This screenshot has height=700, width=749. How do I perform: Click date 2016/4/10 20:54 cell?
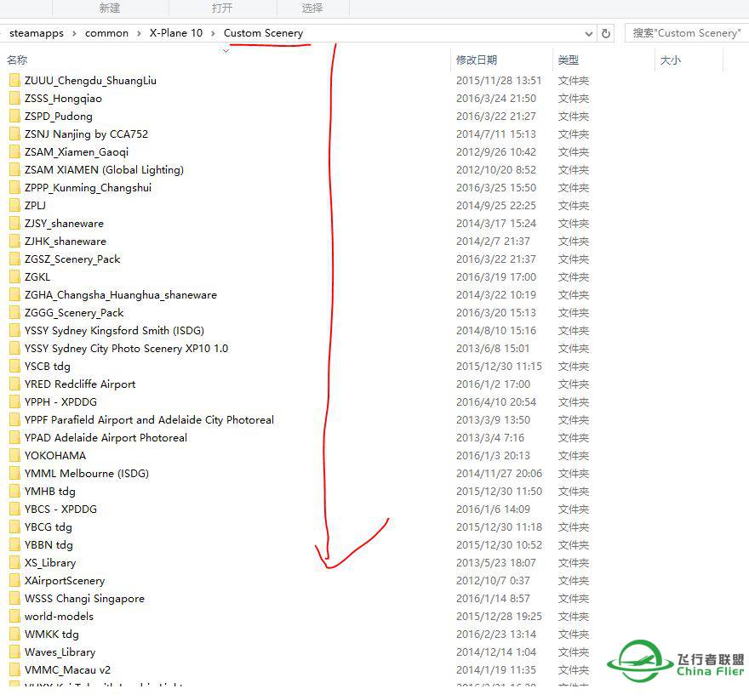(496, 402)
